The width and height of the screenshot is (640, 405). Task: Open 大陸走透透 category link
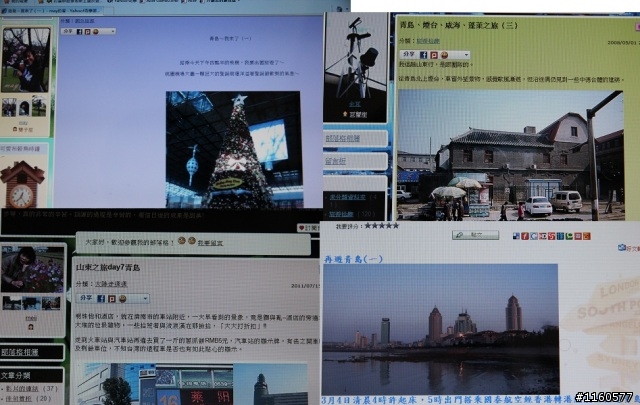click(x=111, y=284)
